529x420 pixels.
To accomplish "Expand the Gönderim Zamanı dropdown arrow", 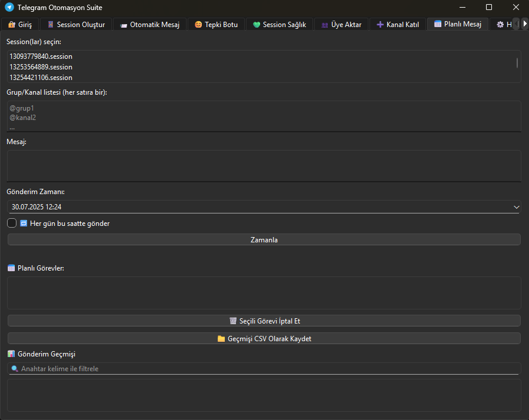I will pos(516,207).
